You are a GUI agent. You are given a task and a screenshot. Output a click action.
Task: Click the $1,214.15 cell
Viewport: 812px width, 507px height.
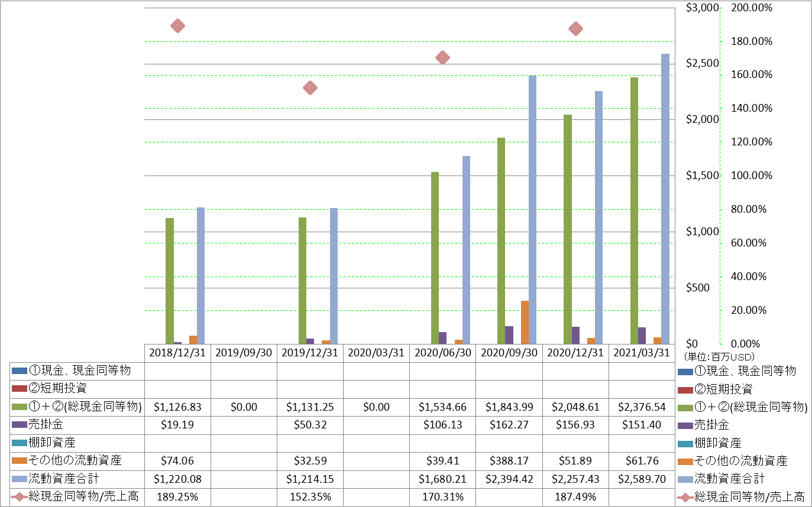click(310, 479)
